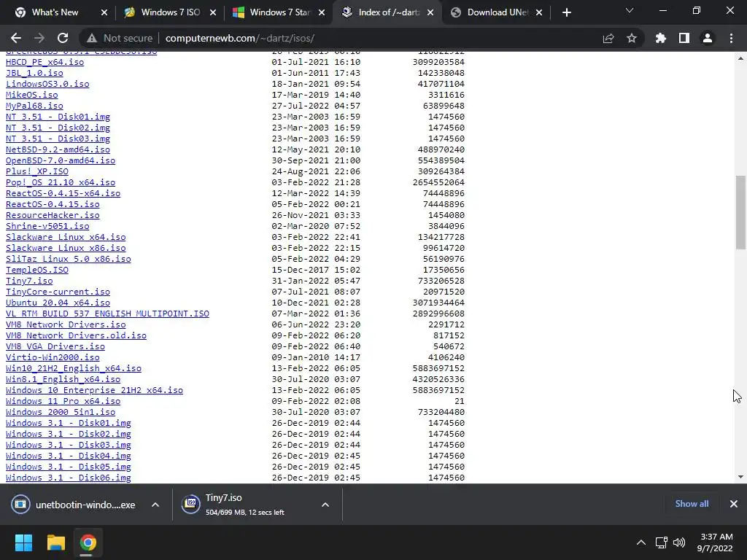The width and height of the screenshot is (747, 560).
Task: Click the unetbootin-windows exe download item
Action: (x=74, y=505)
